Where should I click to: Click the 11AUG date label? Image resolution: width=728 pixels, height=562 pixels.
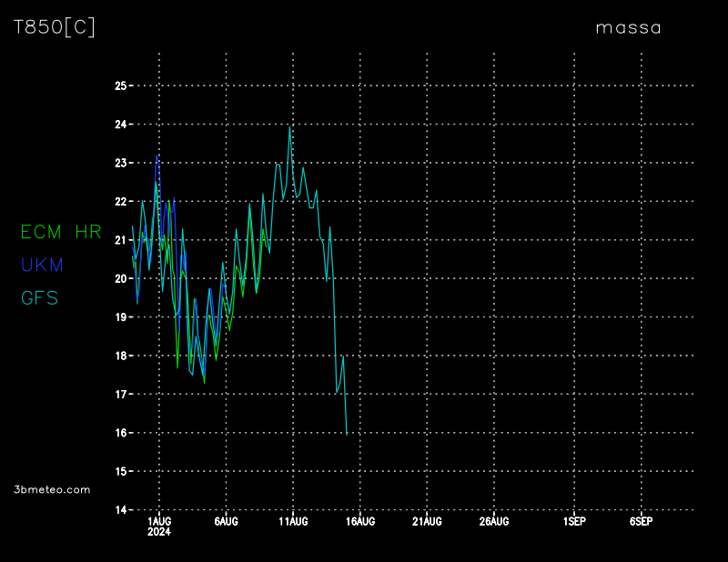(293, 521)
